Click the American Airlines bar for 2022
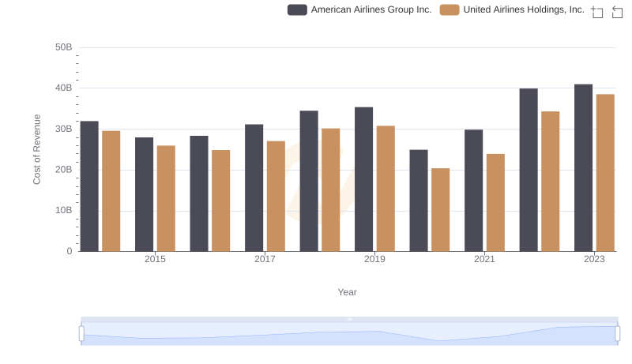 click(x=529, y=170)
